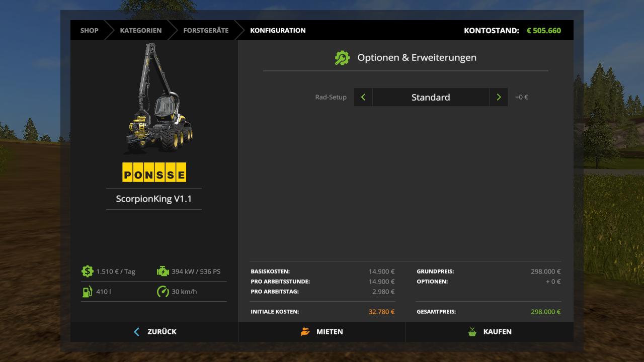Click the fuel tank capacity icon
The height and width of the screenshot is (362, 644).
pyautogui.click(x=87, y=292)
